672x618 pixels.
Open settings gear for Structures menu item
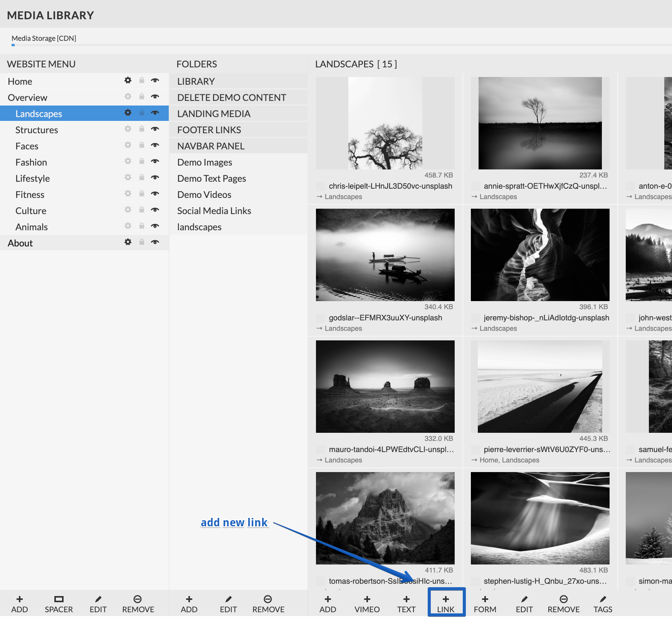pyautogui.click(x=128, y=129)
